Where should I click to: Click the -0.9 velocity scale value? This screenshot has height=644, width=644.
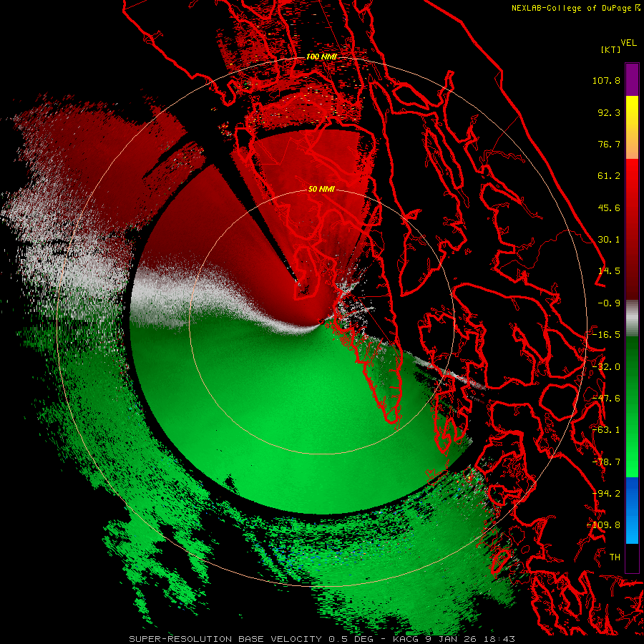(x=609, y=303)
